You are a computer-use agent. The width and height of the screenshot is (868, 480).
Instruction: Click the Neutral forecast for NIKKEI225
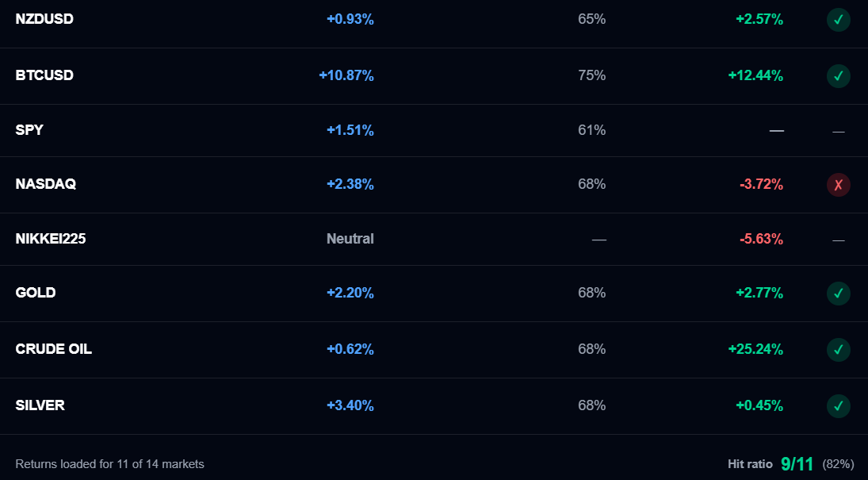pos(350,239)
